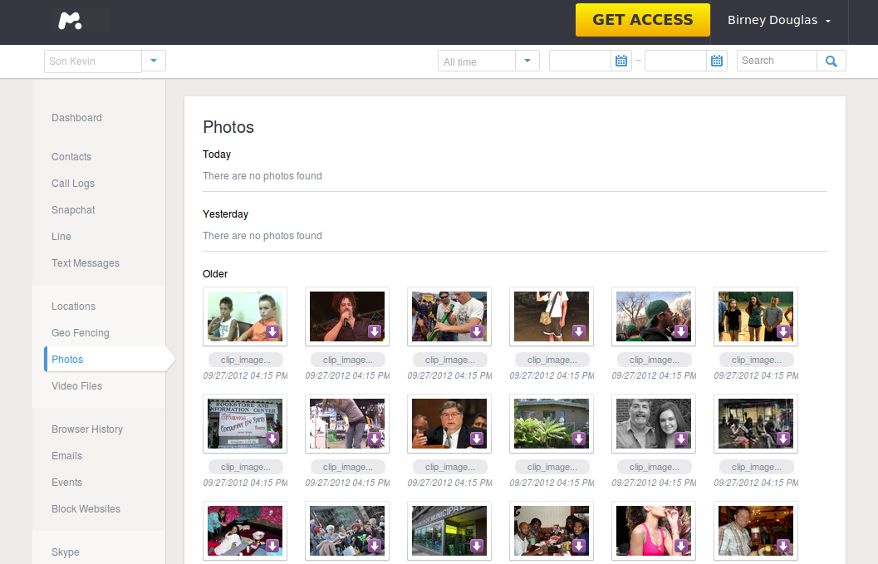This screenshot has height=564, width=878.
Task: Click clip_image label under teens on court photo
Action: (756, 360)
